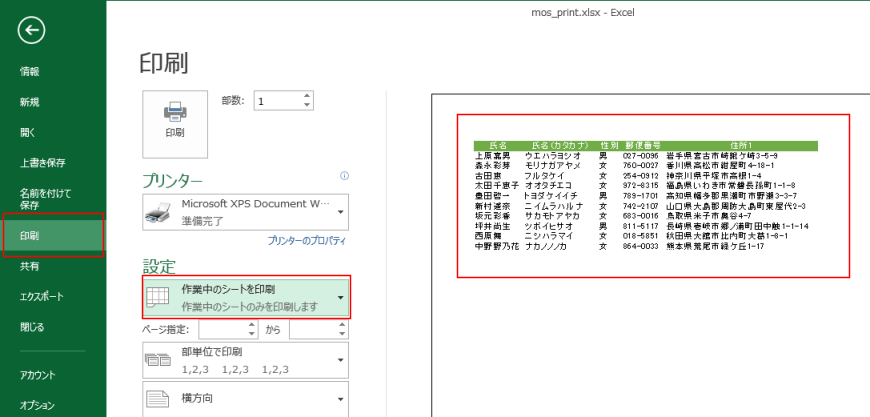This screenshot has width=870, height=417.
Task: Open オプション from the sidebar
Action: pos(37,405)
